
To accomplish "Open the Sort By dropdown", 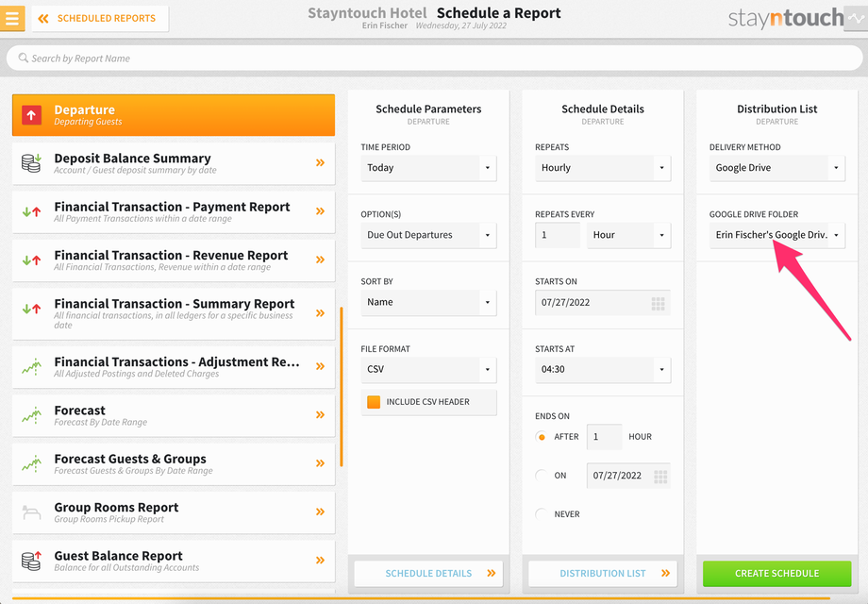I will coord(428,302).
